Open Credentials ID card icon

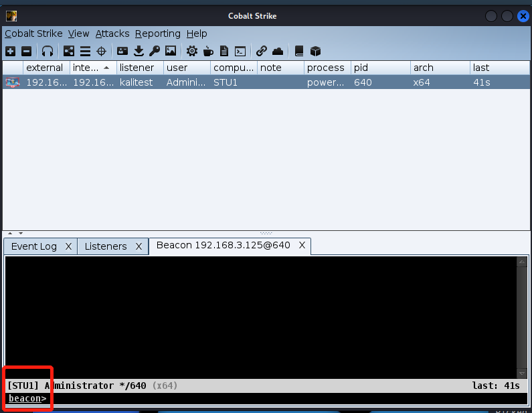coord(122,52)
